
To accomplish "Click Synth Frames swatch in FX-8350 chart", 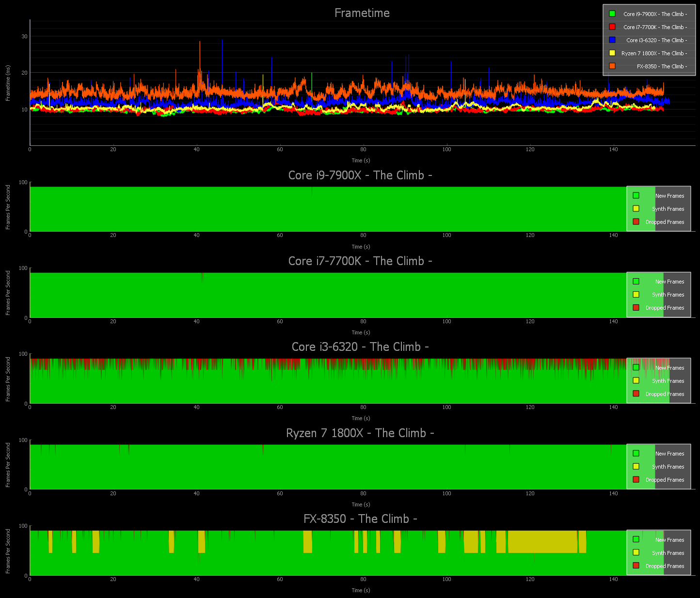I will (x=636, y=552).
